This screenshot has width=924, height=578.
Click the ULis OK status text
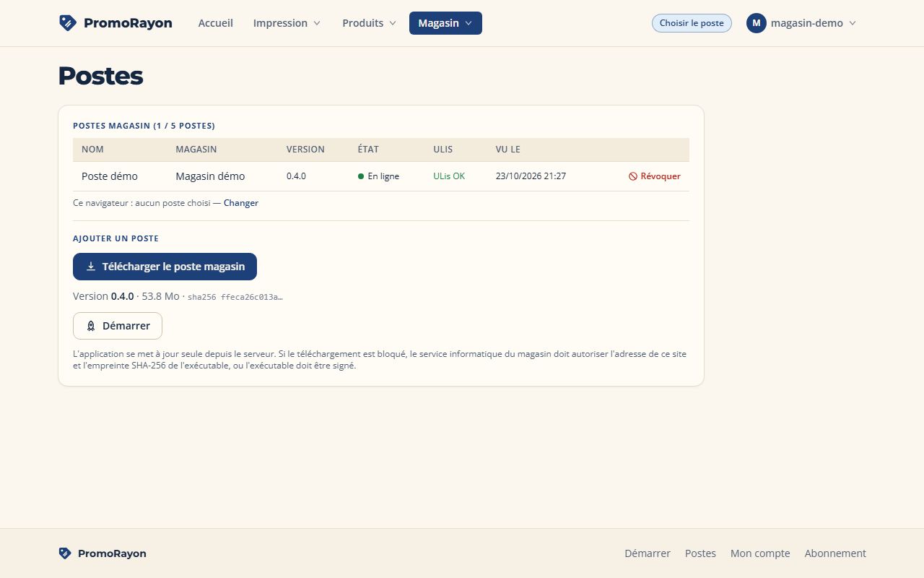click(449, 176)
